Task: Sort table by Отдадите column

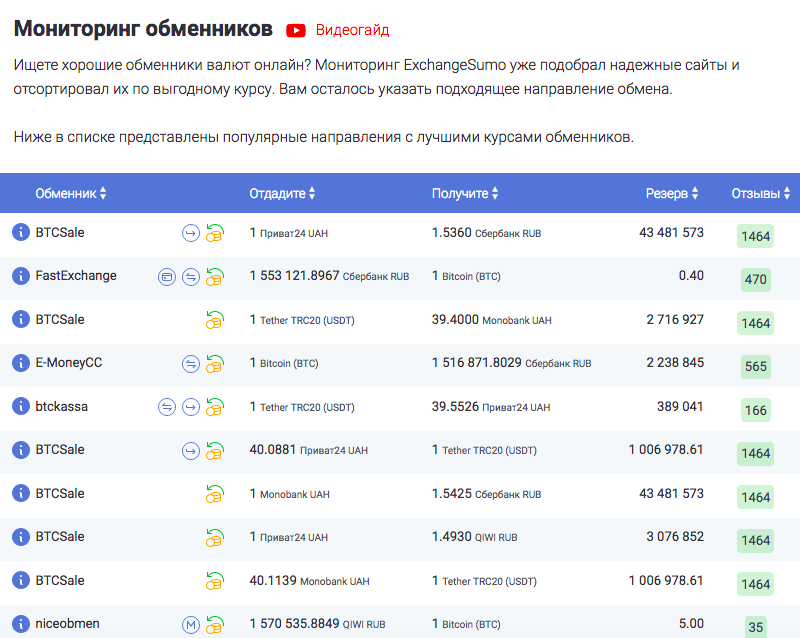Action: click(x=282, y=193)
